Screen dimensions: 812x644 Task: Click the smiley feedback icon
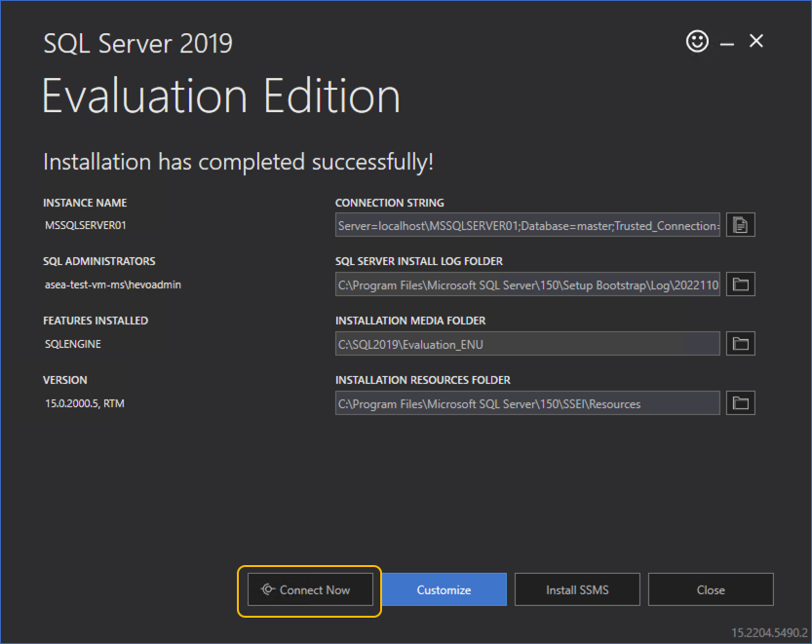point(696,41)
